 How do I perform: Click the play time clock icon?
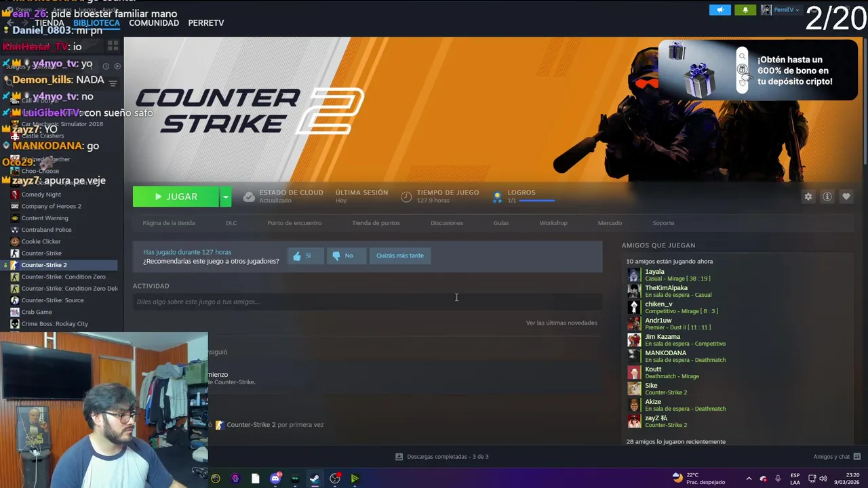pos(406,197)
